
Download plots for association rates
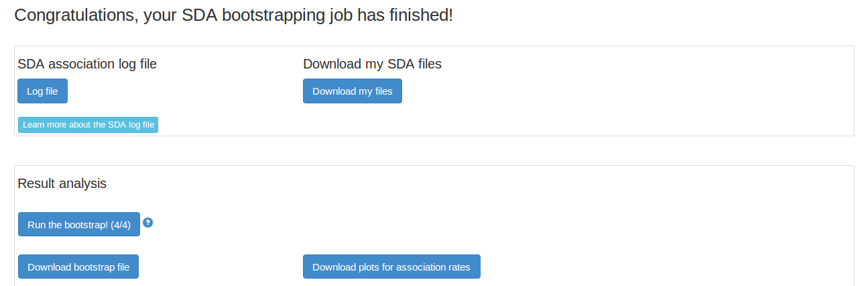pos(391,267)
